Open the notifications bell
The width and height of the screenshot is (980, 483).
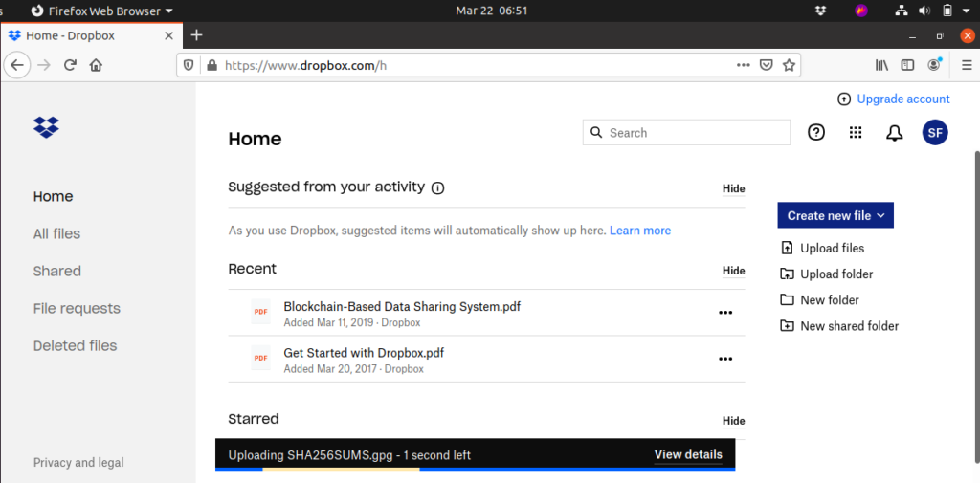pyautogui.click(x=895, y=132)
